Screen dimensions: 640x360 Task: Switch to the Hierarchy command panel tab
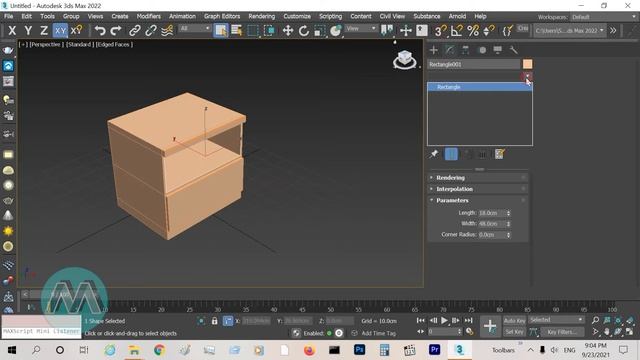(x=465, y=50)
